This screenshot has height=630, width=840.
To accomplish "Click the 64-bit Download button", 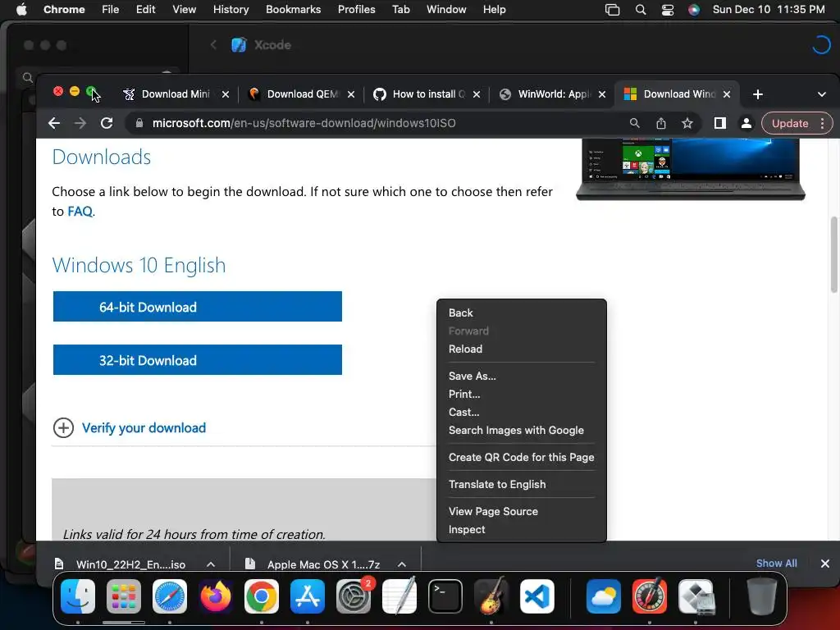I will coord(197,307).
